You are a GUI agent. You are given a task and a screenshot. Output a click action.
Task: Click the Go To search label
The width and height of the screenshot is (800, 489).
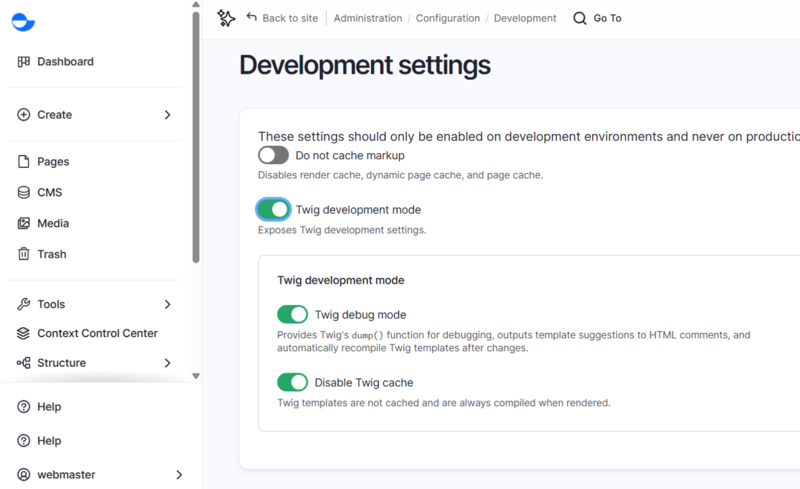click(607, 18)
